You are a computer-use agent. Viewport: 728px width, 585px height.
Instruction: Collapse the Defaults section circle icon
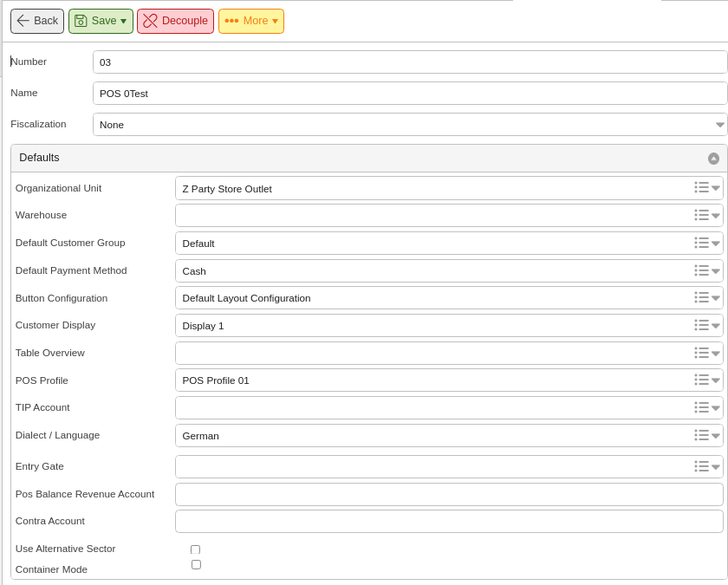[x=713, y=159]
